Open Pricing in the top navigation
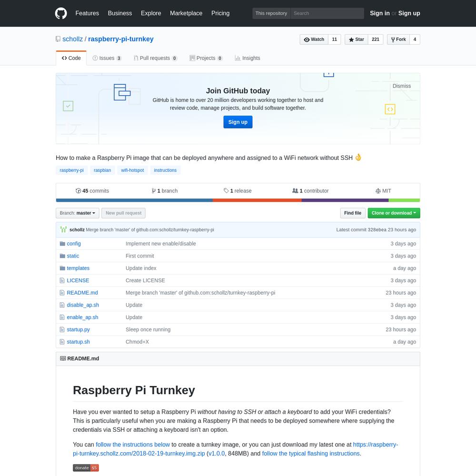Viewport: 476px width, 476px height. coord(220,13)
